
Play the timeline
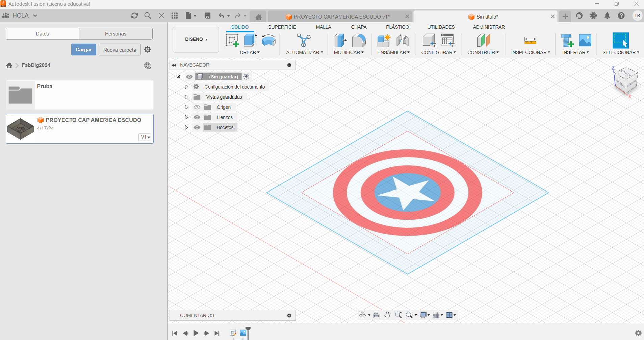(x=196, y=333)
